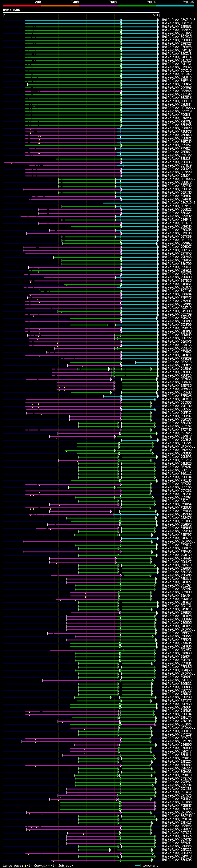Open hit UniRef100_B9I9C5
The width and height of the screenshot is (197, 868).
click(177, 37)
